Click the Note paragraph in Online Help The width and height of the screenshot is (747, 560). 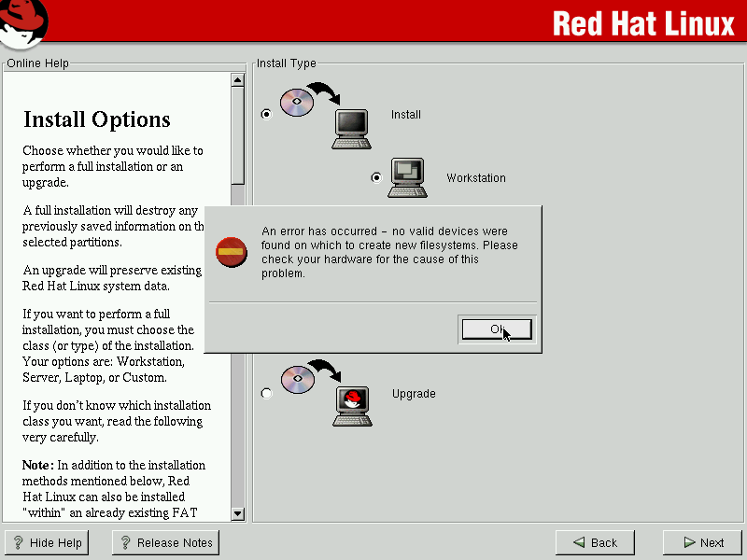pos(113,488)
